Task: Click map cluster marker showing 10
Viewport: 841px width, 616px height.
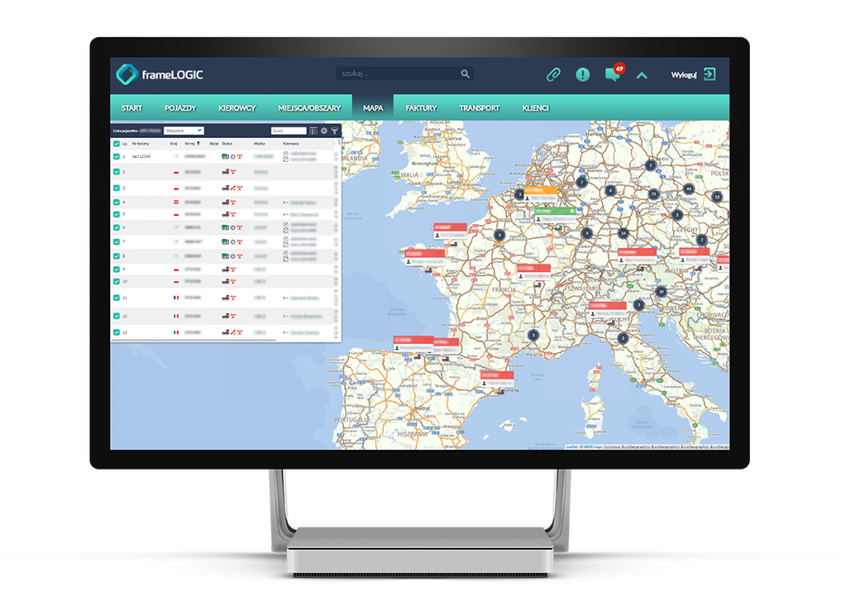Action: click(x=661, y=292)
